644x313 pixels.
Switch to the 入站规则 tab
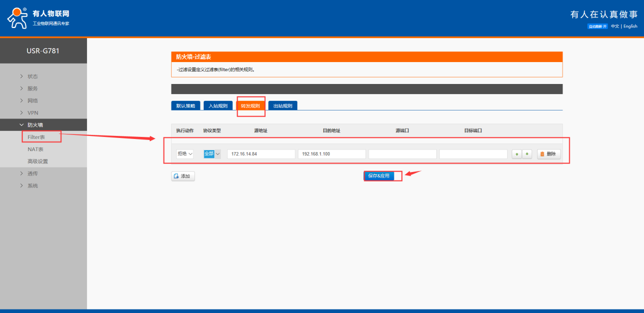[x=218, y=106]
